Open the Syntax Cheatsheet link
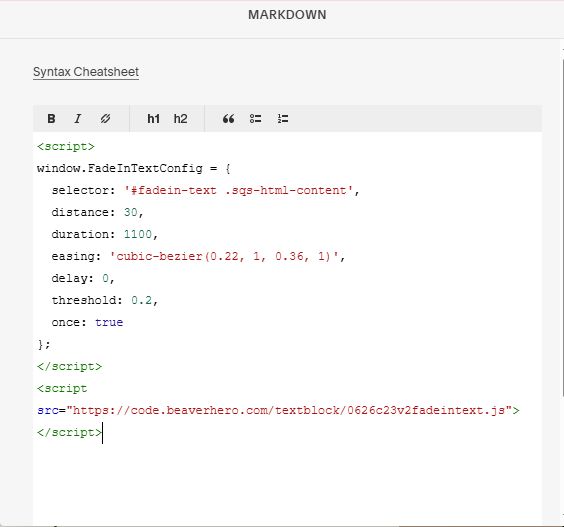Screen dimensions: 564x527 coord(86,72)
